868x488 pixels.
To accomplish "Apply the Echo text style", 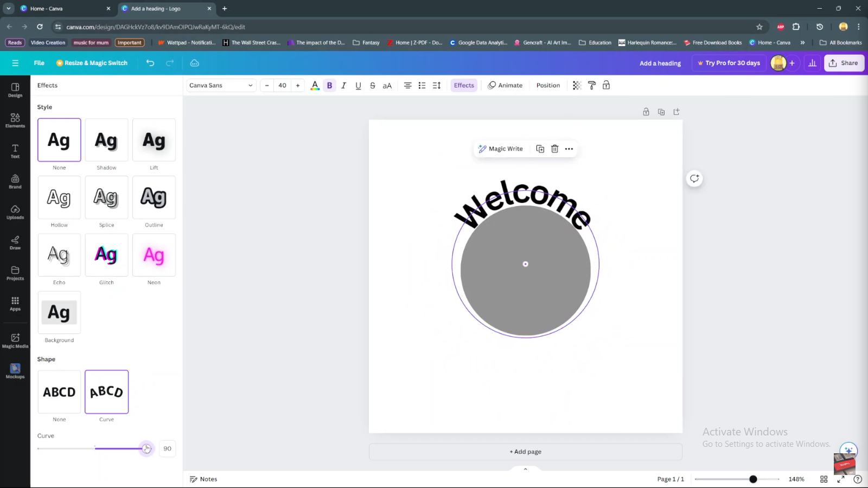I will pos(59,255).
